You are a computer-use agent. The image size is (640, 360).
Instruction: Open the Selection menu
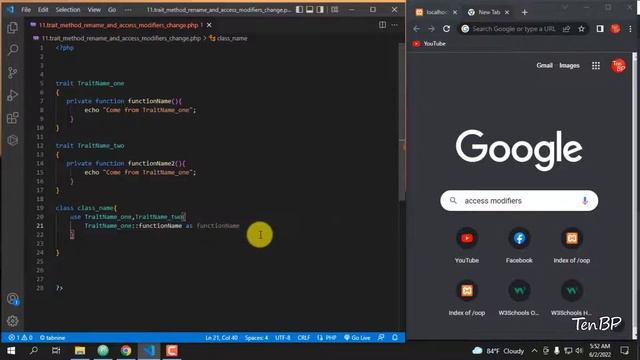[x=68, y=9]
